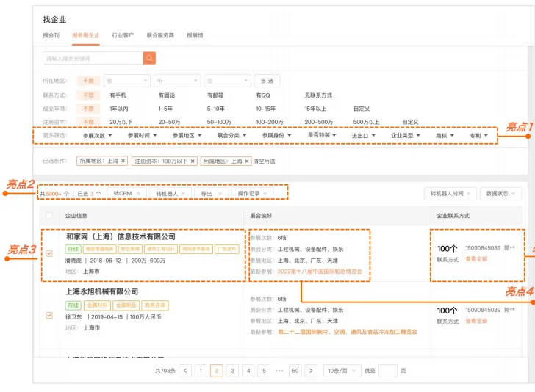The image size is (535, 392).
Task: Expand the 参展地区 filter dropdown
Action: [x=187, y=135]
